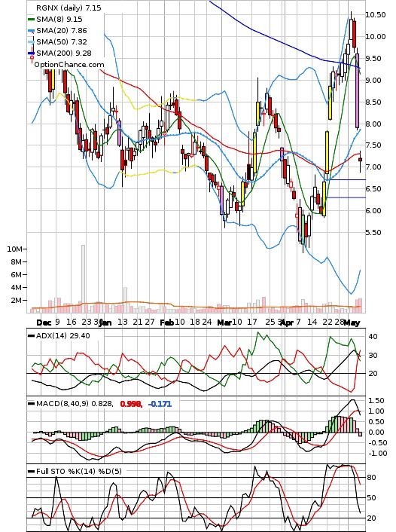This screenshot has width=396, height=532.
Task: Click the 9.50 price axis label
Action: [x=373, y=58]
